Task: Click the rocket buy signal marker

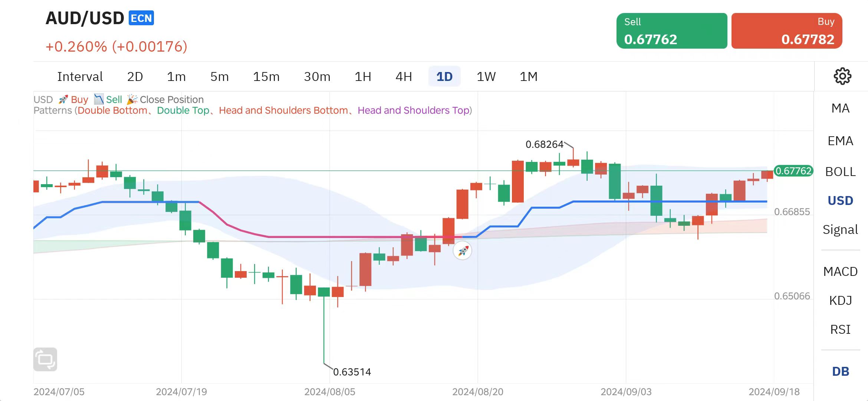Action: tap(463, 251)
